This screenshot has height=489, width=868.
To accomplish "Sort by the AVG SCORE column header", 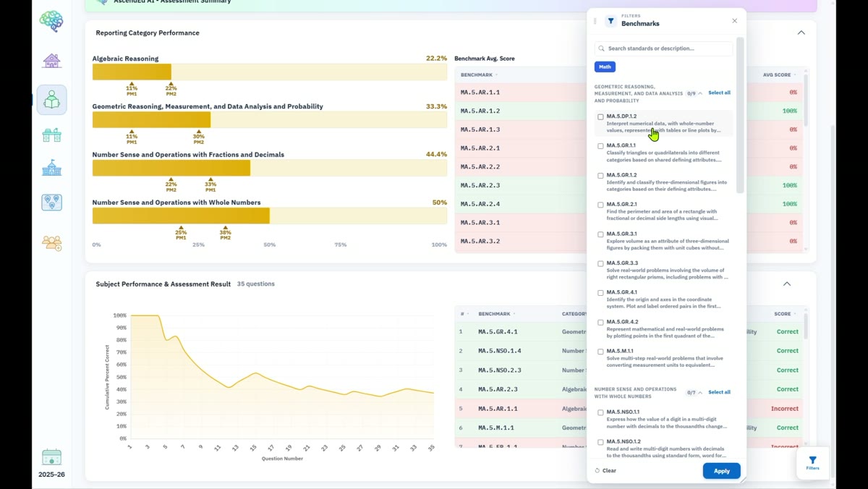I will click(x=779, y=75).
